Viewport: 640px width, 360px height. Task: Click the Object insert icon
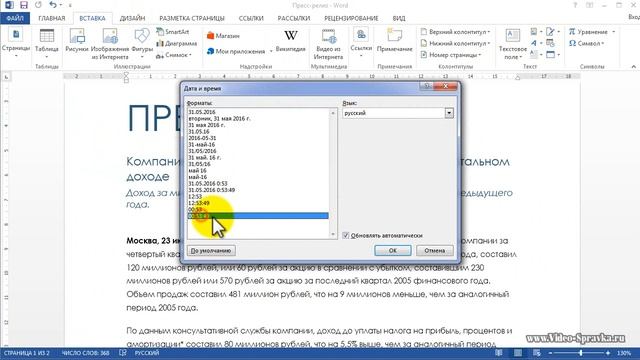[x=550, y=54]
